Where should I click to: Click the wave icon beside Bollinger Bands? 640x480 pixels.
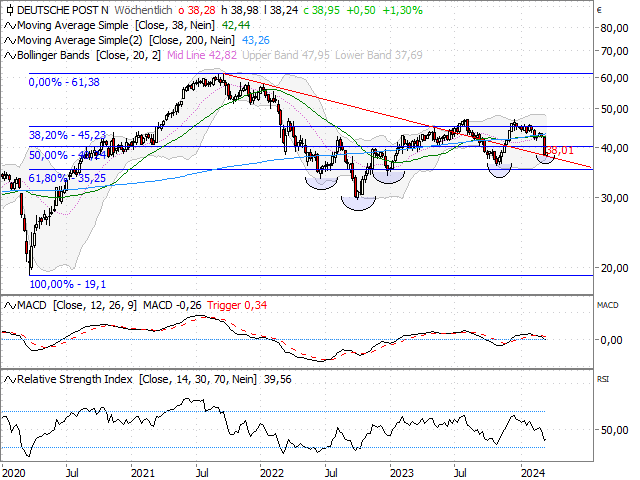[x=10, y=56]
